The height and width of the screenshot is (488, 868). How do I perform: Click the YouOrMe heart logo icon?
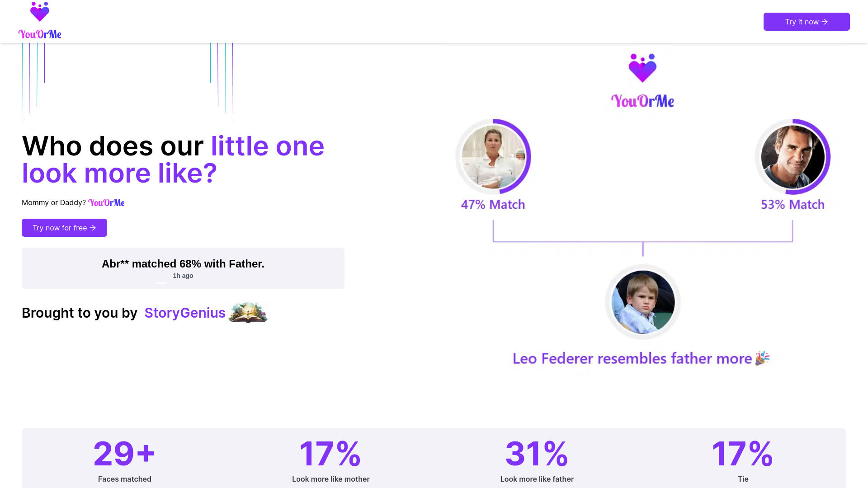coord(40,12)
